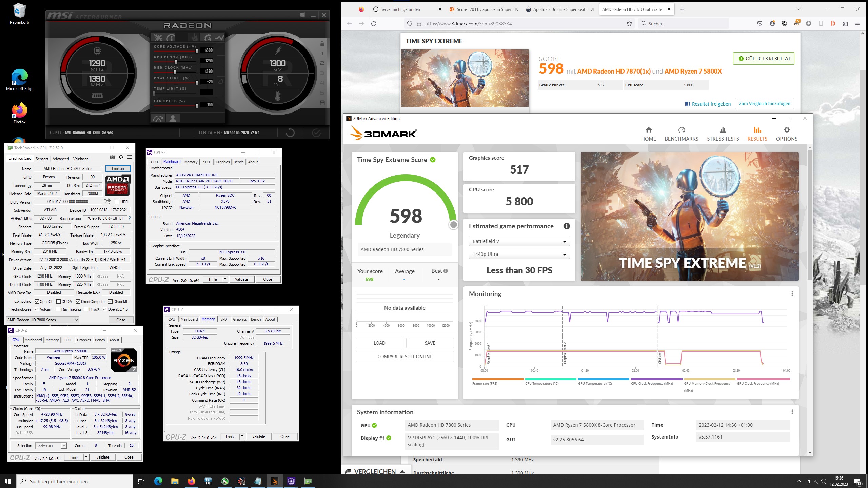Click Validate in CPU-Z Memory window
This screenshot has height=488, width=868.
pyautogui.click(x=259, y=436)
